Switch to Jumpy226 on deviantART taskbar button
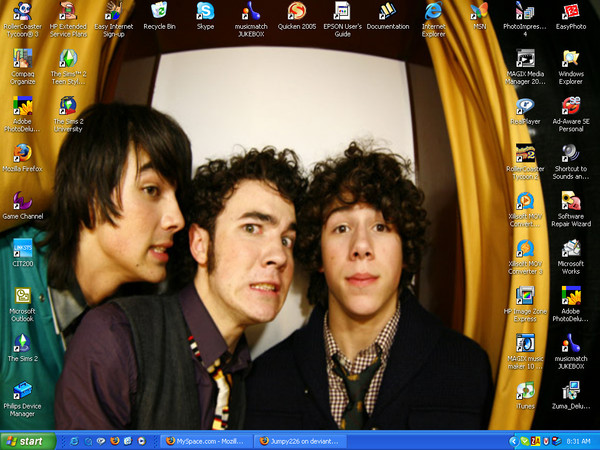Viewport: 600px width, 450px height. pyautogui.click(x=301, y=441)
